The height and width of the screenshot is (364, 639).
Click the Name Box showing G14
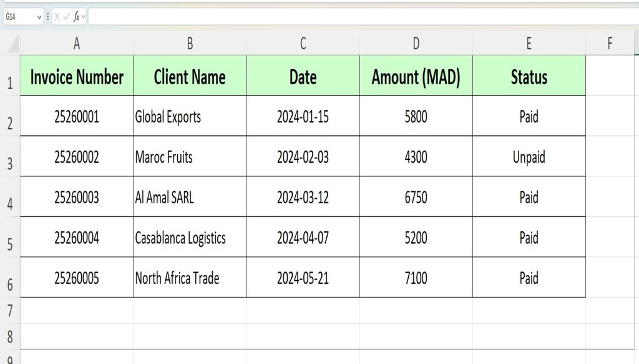(17, 17)
